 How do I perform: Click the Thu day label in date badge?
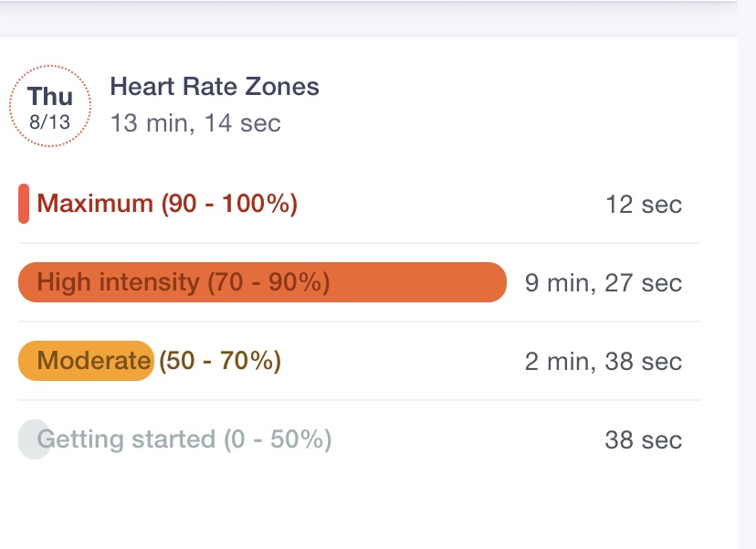tap(49, 97)
